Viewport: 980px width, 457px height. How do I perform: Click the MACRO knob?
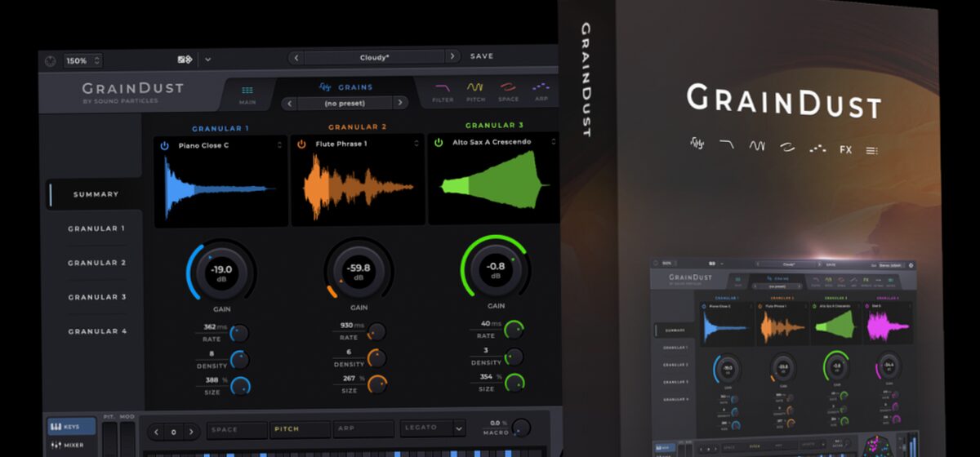pos(521,428)
